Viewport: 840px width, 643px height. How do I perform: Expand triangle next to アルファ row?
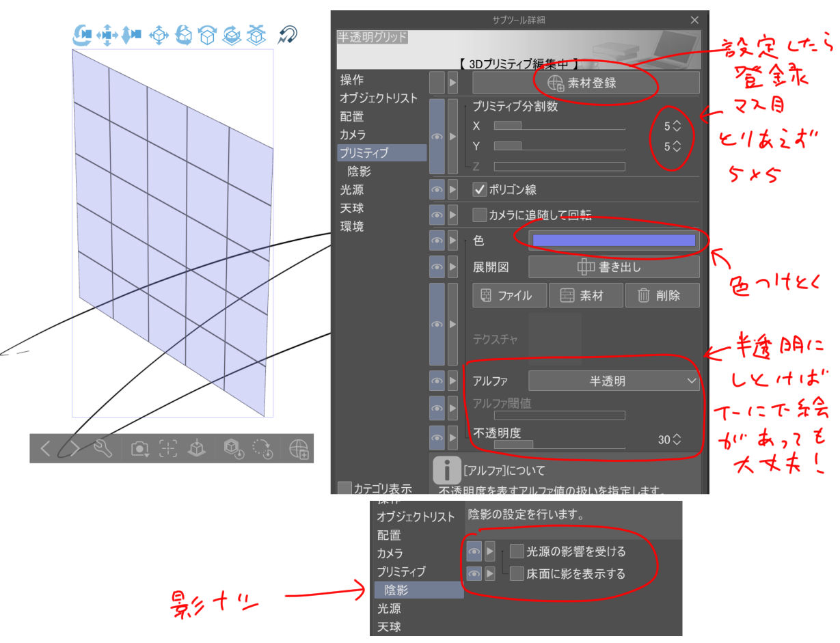[452, 381]
